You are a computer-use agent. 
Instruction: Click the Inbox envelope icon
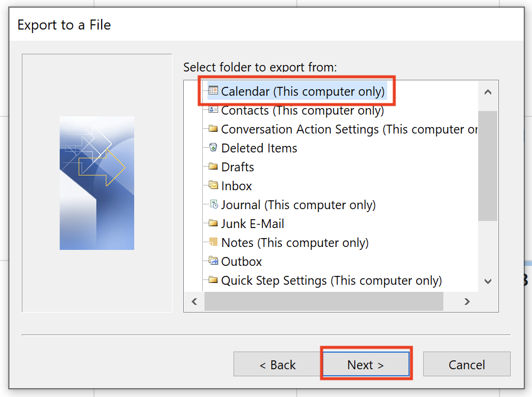click(213, 185)
